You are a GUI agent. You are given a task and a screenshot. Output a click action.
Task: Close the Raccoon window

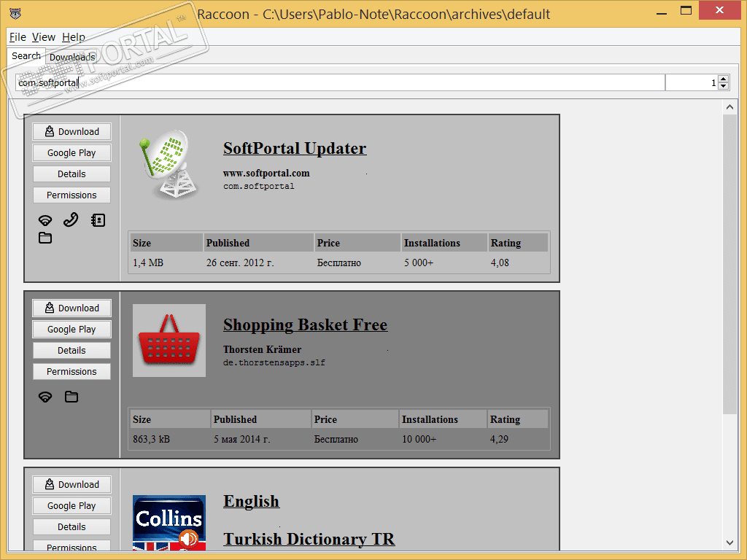[719, 10]
